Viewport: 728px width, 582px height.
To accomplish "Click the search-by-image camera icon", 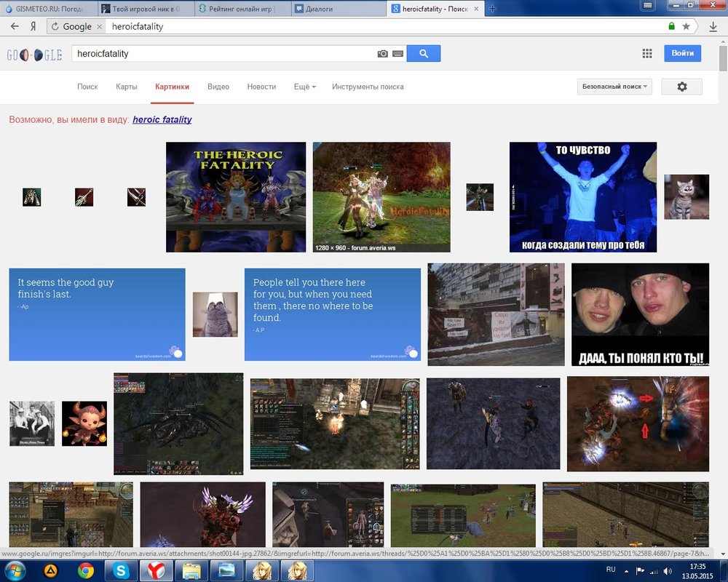I will click(x=382, y=53).
